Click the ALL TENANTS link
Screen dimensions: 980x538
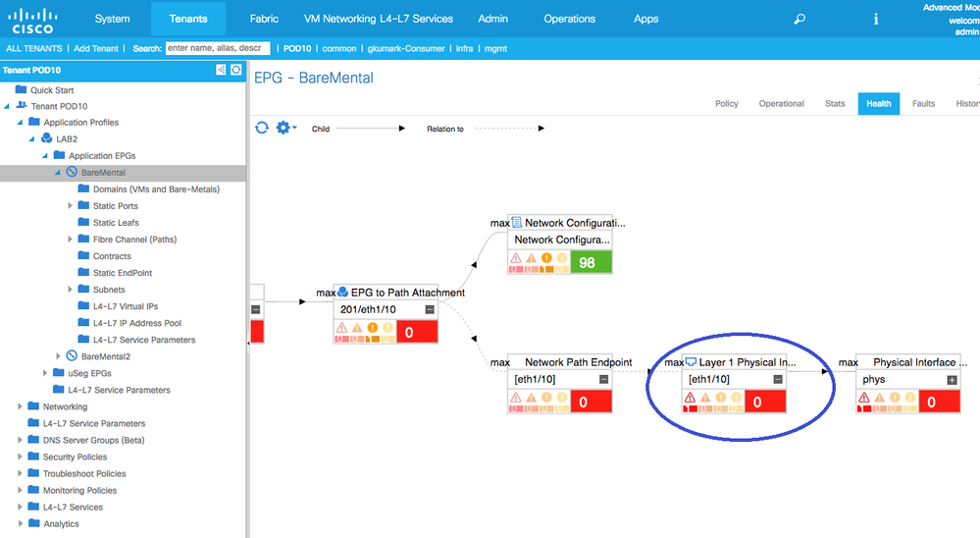34,48
